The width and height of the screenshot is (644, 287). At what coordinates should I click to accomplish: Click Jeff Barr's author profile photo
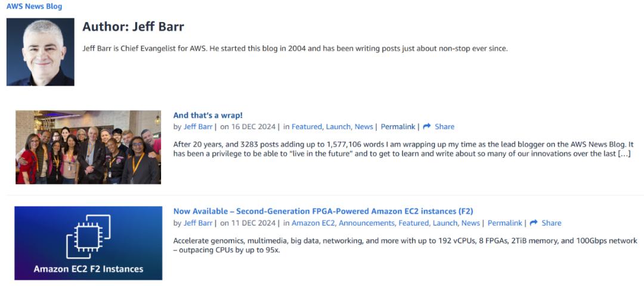point(41,52)
